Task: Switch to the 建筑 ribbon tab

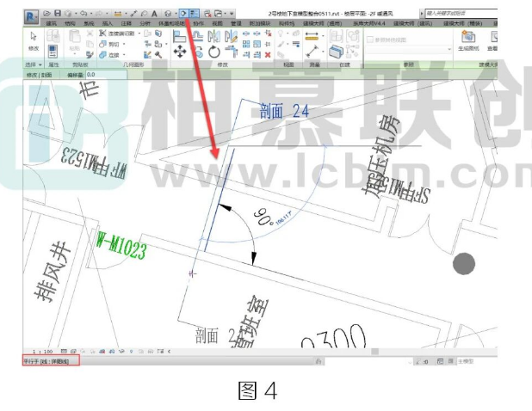Action: [x=52, y=24]
